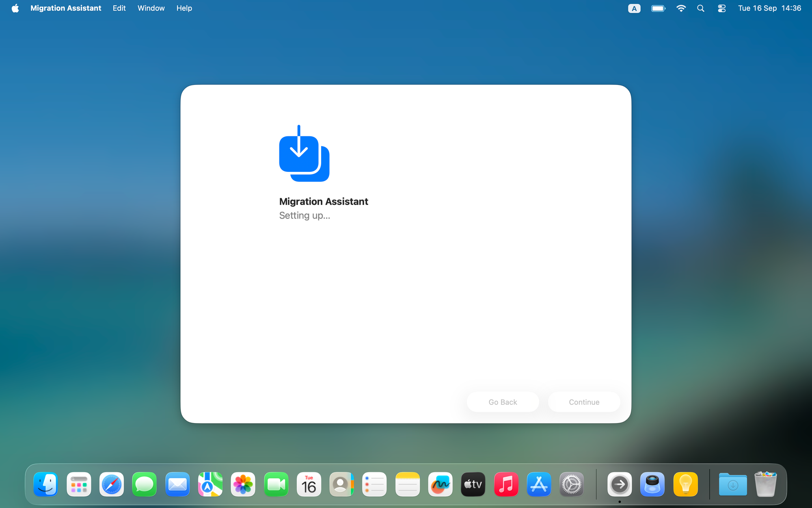Open the Apple menu
The height and width of the screenshot is (508, 812).
coord(15,8)
